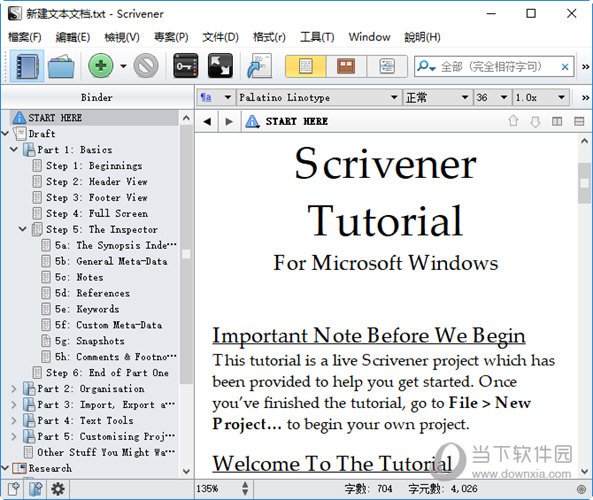
Task: Click the editor vertical scrollbar thumb
Action: pyautogui.click(x=584, y=183)
